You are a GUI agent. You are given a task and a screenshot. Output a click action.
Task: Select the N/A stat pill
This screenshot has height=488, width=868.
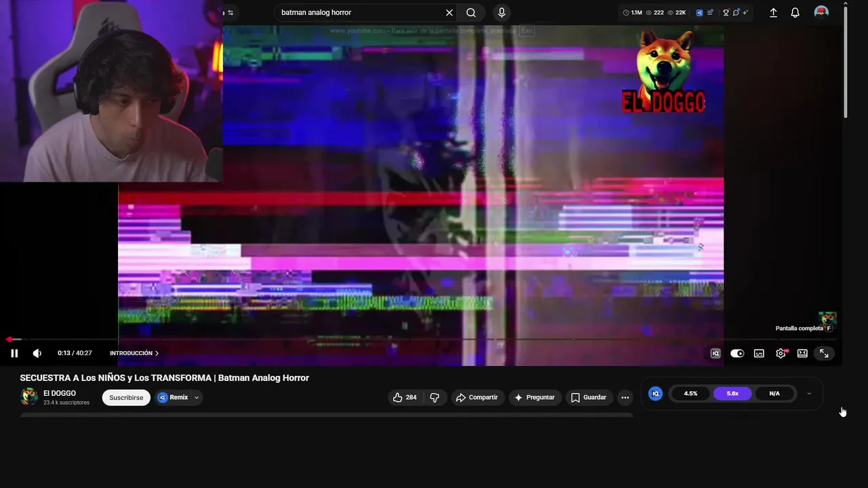coord(774,393)
